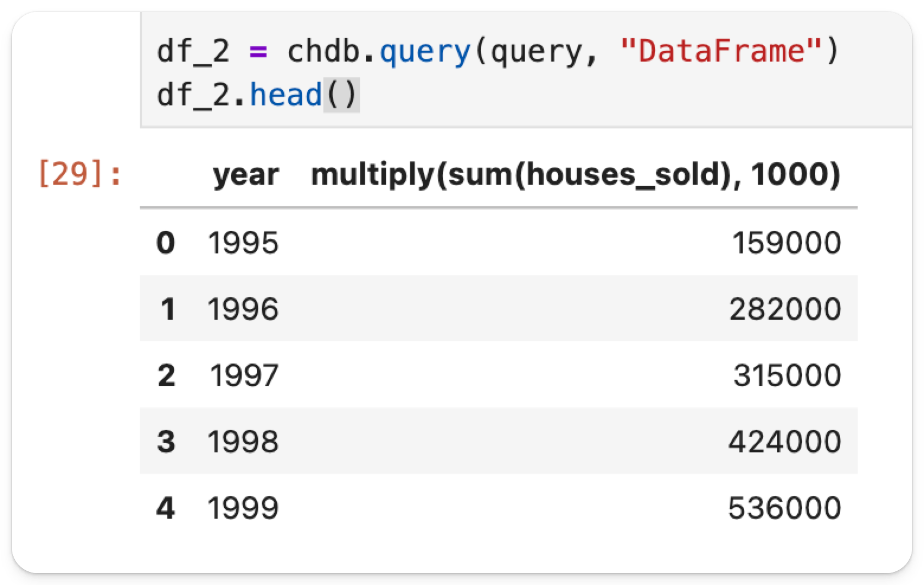Click the 424000 value cell
Screen dimensions: 924x585
[x=784, y=442]
